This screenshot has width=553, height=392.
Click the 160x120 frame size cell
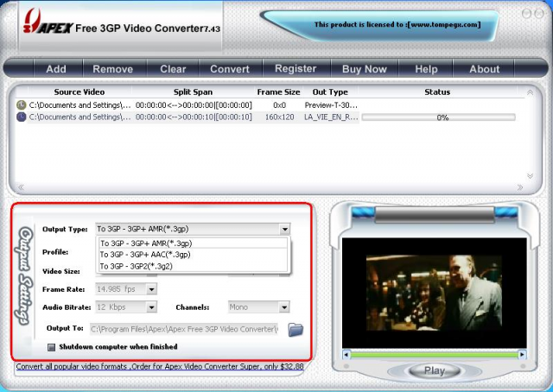click(279, 117)
